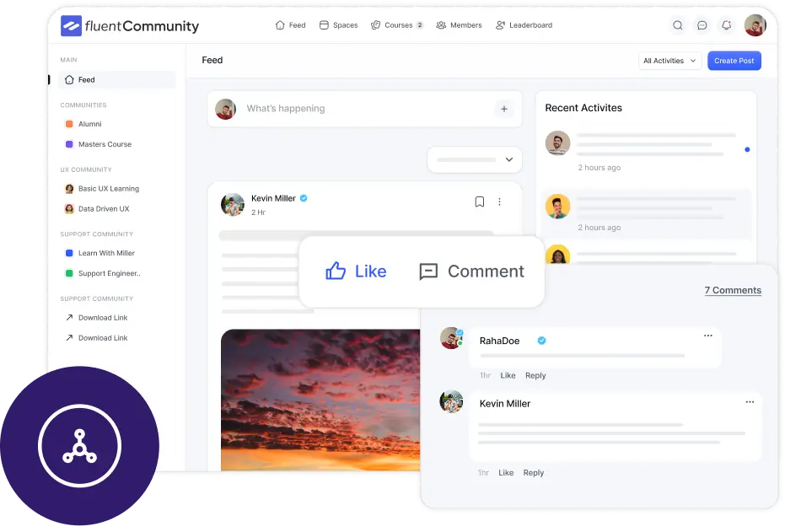The image size is (785, 532).
Task: Bookmark Kevin Miller's post
Action: (480, 202)
